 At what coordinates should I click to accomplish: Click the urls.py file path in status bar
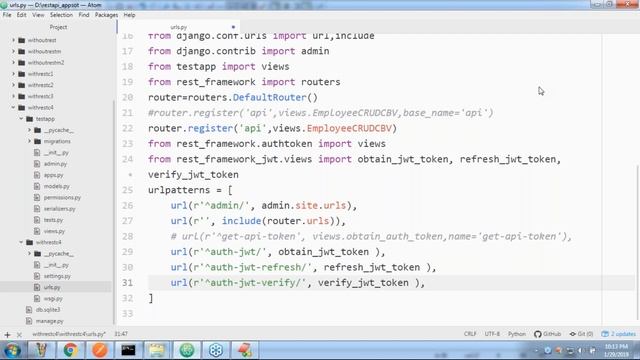(69, 334)
